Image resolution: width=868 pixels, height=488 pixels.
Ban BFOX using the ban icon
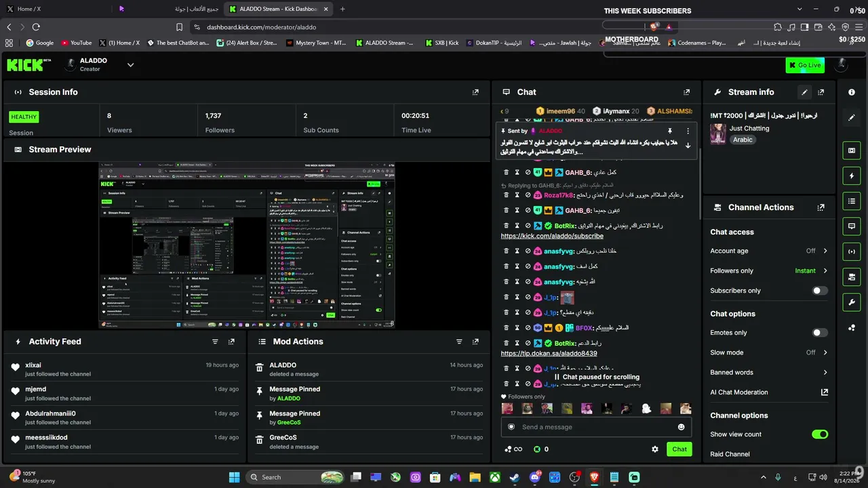[528, 328]
